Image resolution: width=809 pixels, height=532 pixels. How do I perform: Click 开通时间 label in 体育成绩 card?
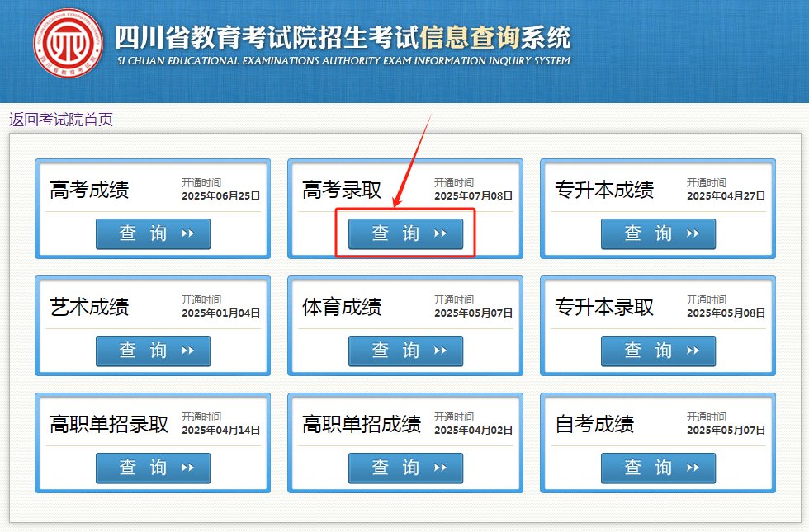point(453,299)
